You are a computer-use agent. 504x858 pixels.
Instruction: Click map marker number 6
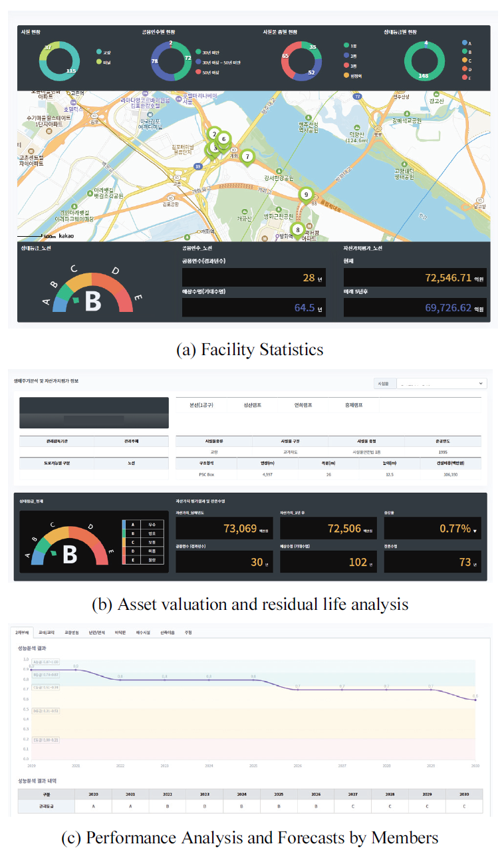(224, 139)
